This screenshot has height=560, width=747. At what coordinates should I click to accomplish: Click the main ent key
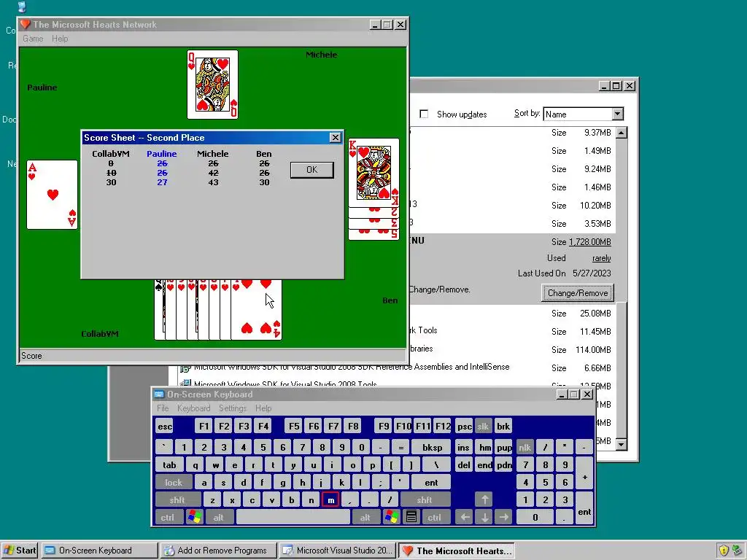(x=431, y=483)
